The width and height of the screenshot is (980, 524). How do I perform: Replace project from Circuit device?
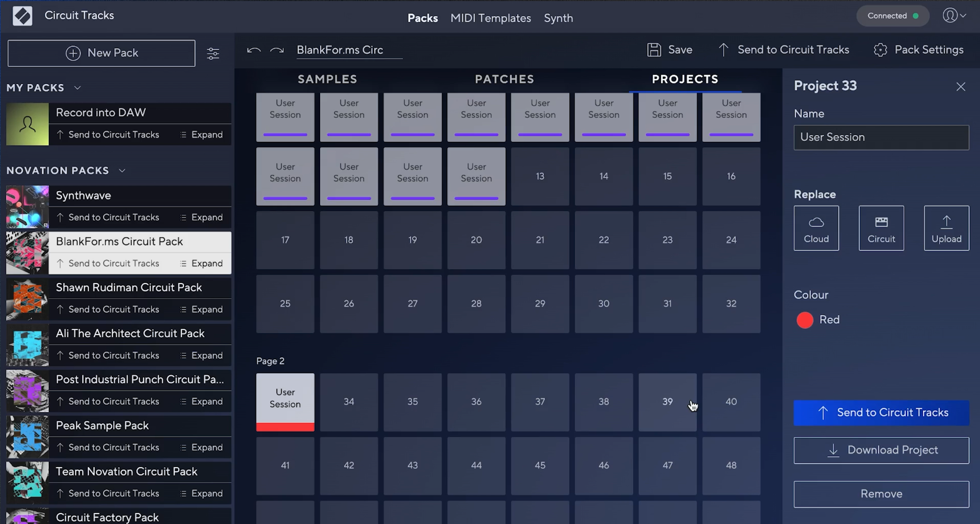[881, 228]
